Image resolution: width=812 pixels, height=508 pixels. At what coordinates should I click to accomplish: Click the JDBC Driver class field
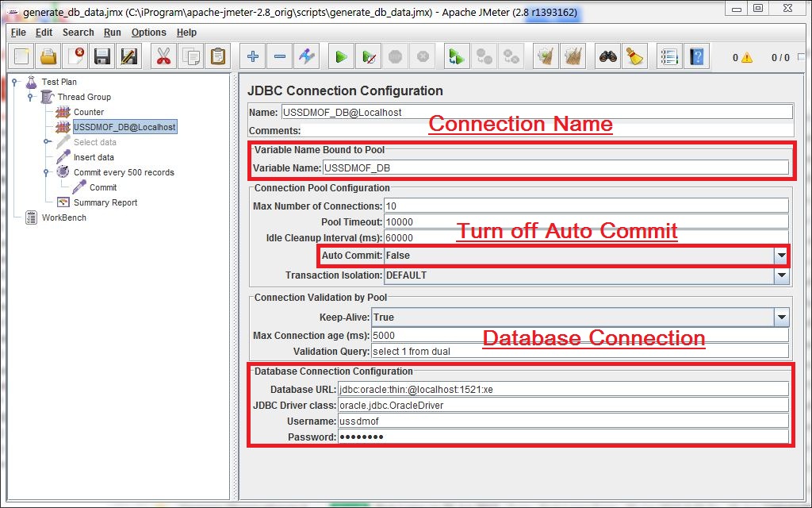pos(564,406)
